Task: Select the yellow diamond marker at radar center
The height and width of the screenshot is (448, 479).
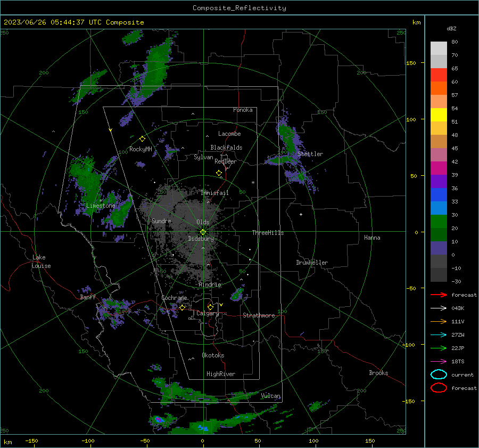Action: pyautogui.click(x=203, y=232)
